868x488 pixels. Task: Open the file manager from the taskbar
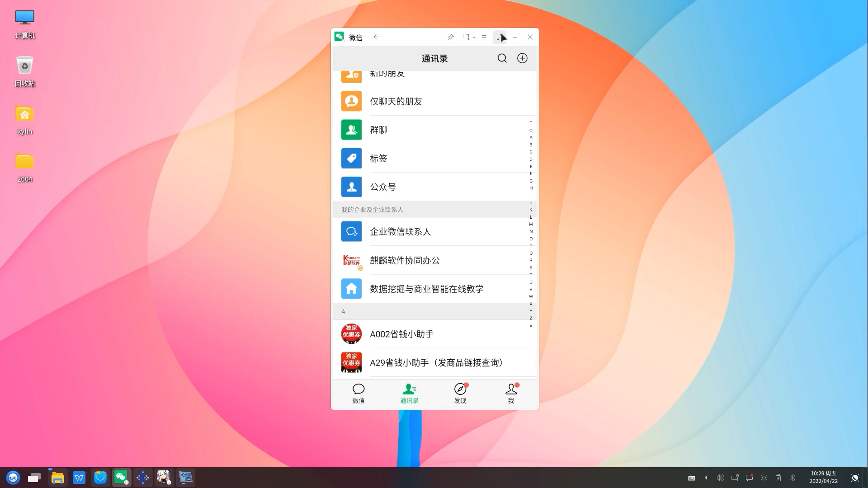[57, 477]
